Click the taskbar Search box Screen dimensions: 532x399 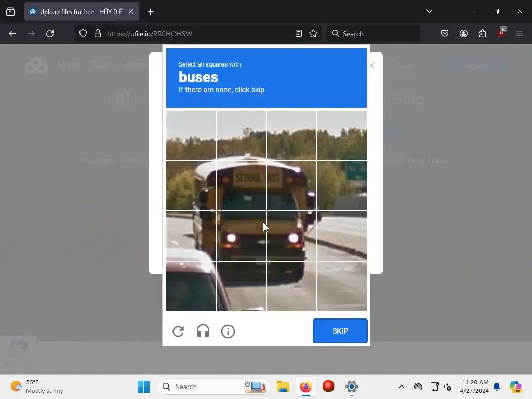(x=214, y=387)
